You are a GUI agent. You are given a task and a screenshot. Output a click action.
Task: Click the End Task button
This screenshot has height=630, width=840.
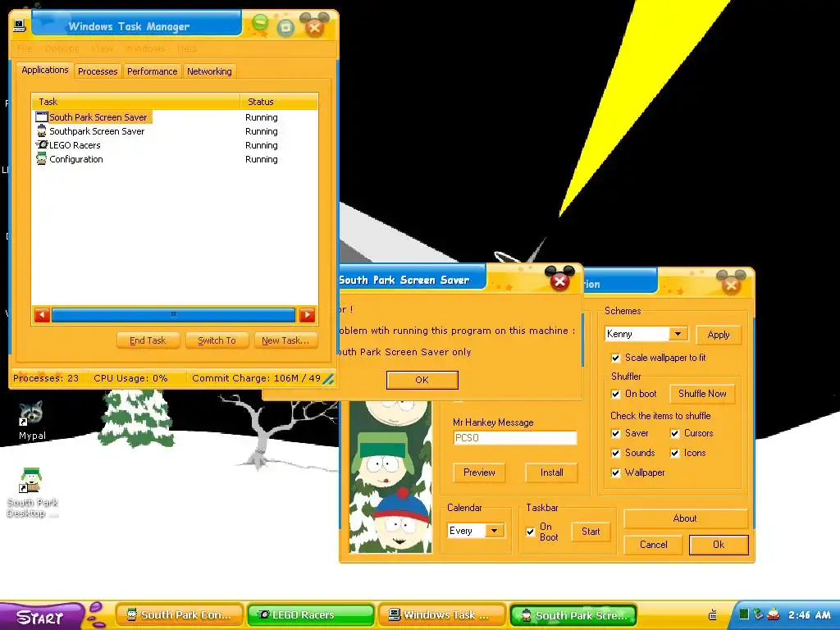(x=148, y=340)
